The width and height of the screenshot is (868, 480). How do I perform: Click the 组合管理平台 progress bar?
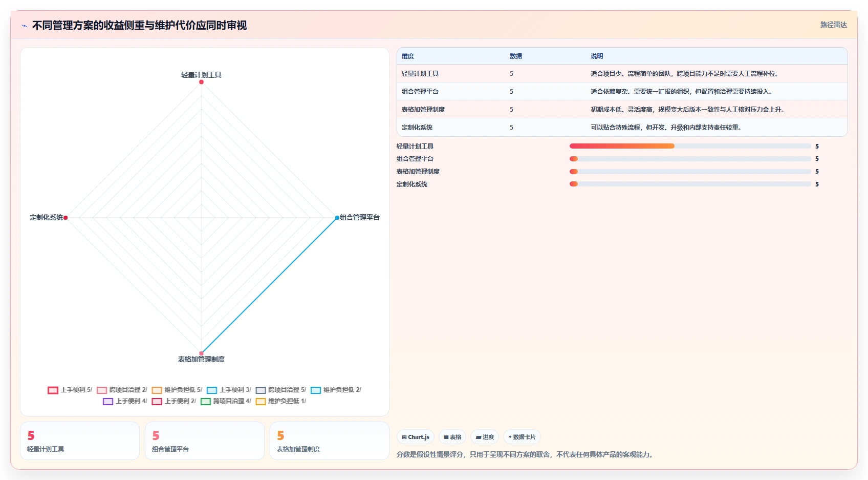[x=690, y=159]
